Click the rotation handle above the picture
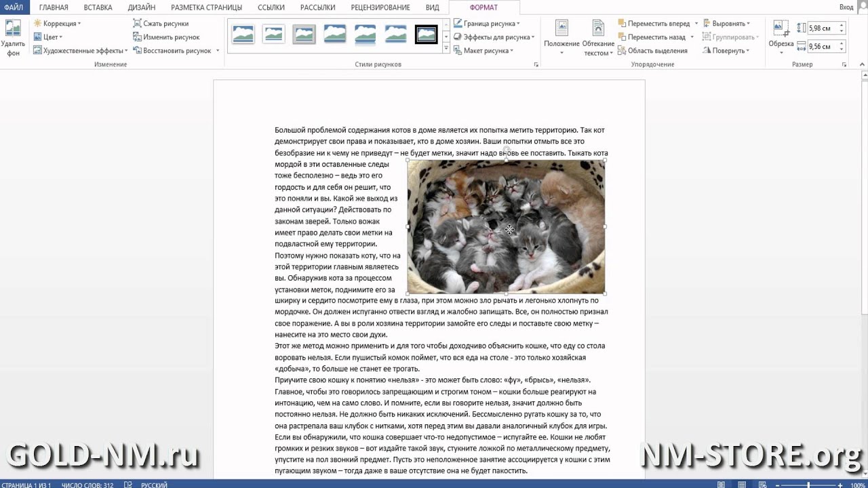Image resolution: width=868 pixels, height=488 pixels. click(507, 149)
